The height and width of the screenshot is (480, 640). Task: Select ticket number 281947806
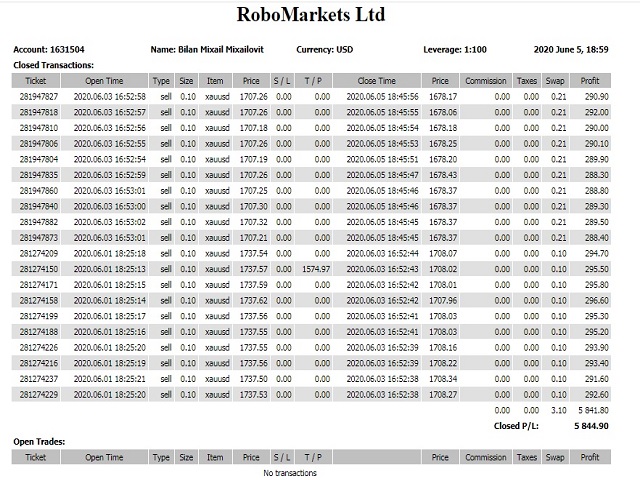tap(39, 144)
